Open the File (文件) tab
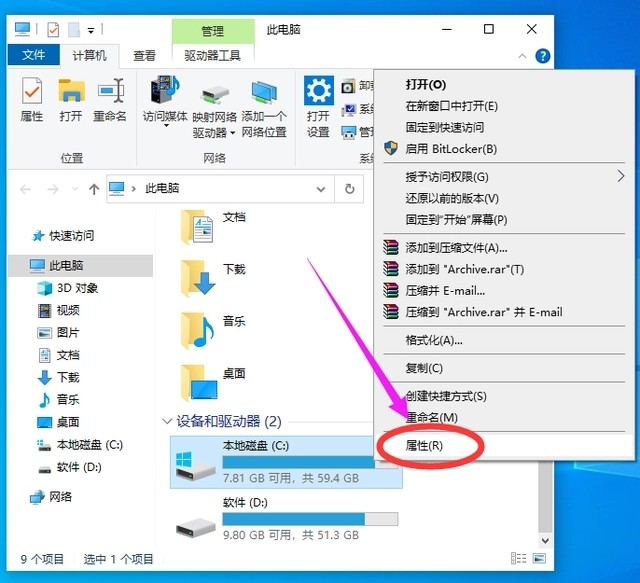Viewport: 640px width, 583px height. click(x=33, y=55)
